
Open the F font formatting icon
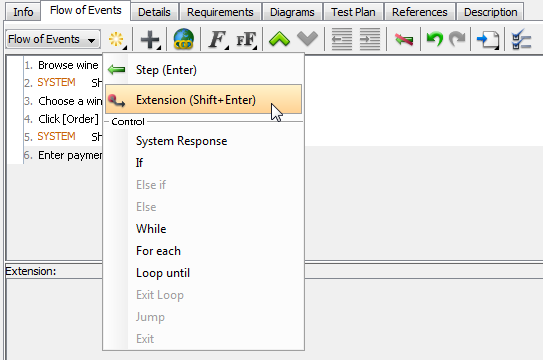click(218, 39)
